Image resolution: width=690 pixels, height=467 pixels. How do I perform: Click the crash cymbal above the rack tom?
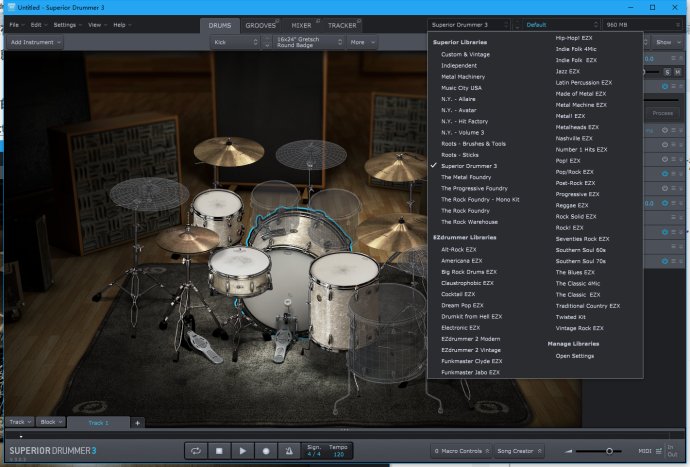coord(229,152)
